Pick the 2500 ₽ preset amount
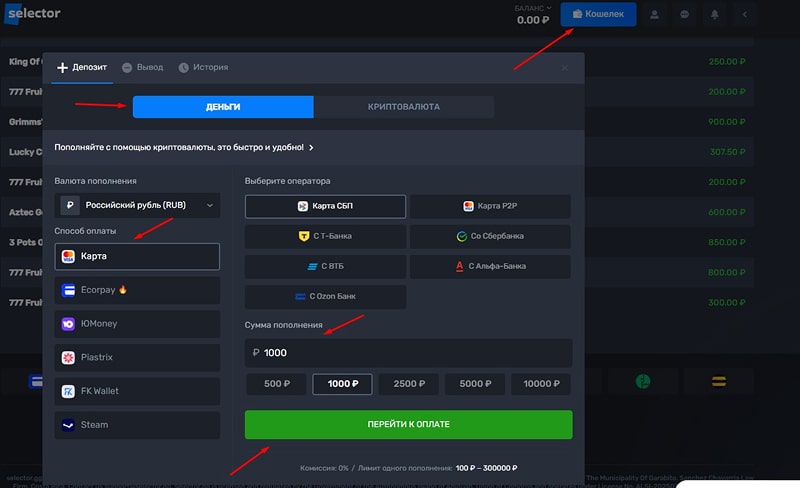Screen dimensions: 800x488 (x=409, y=384)
